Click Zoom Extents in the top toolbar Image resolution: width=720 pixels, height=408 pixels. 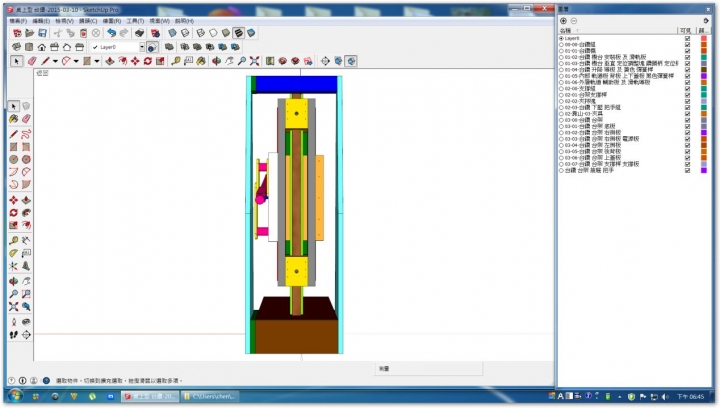tap(254, 61)
